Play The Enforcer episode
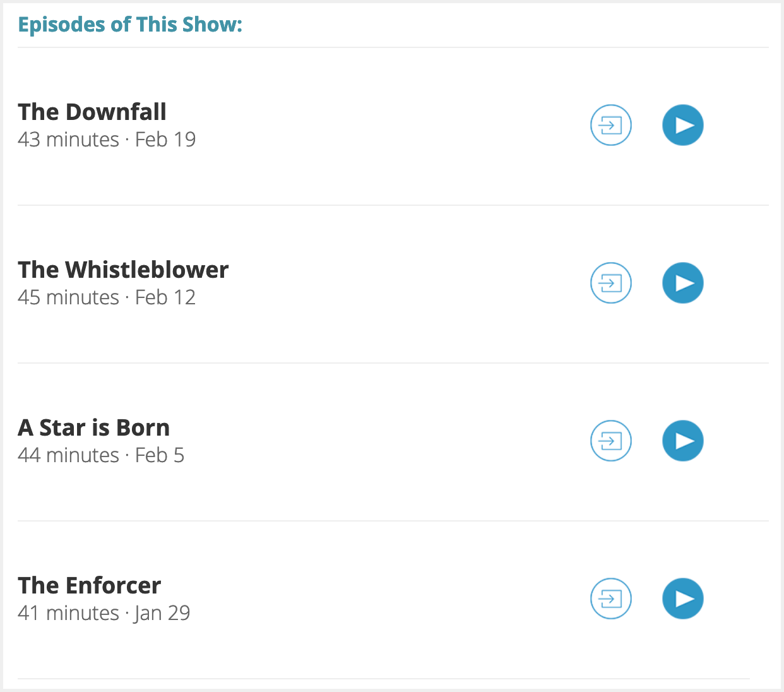The image size is (784, 692). 683,599
